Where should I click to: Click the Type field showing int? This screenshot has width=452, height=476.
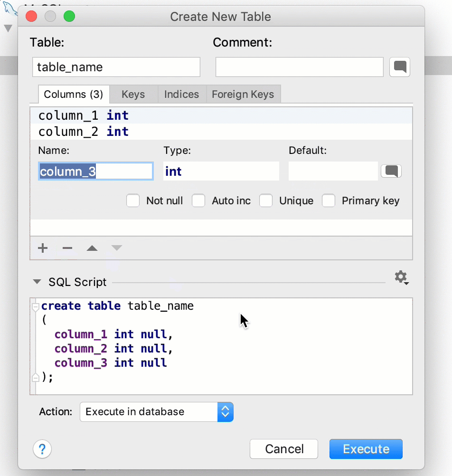[221, 171]
